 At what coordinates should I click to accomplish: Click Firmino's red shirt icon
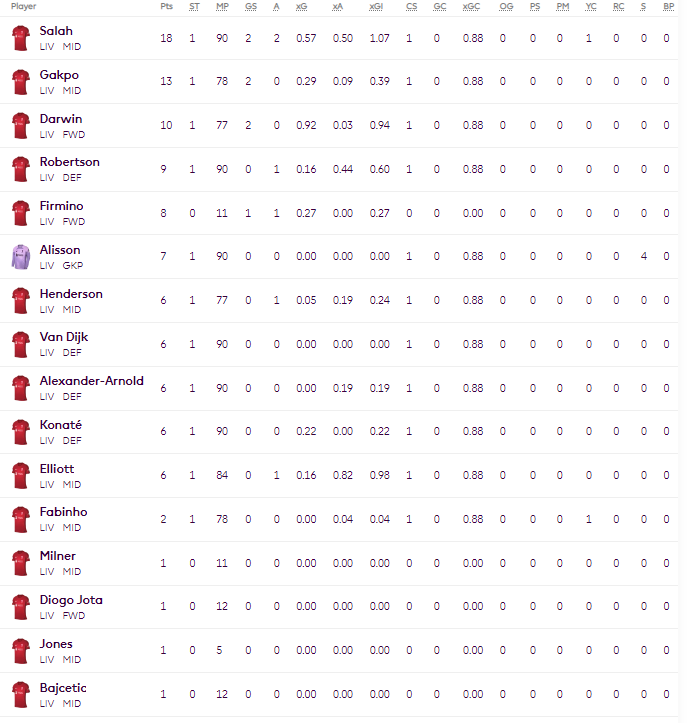tap(20, 213)
